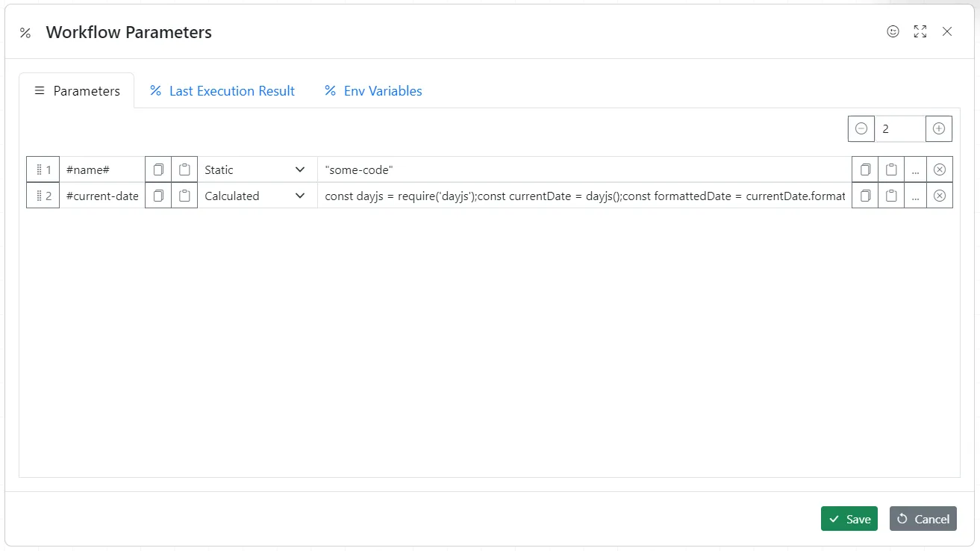This screenshot has width=980, height=551.
Task: Remove the #name# parameter with the X icon
Action: point(939,169)
